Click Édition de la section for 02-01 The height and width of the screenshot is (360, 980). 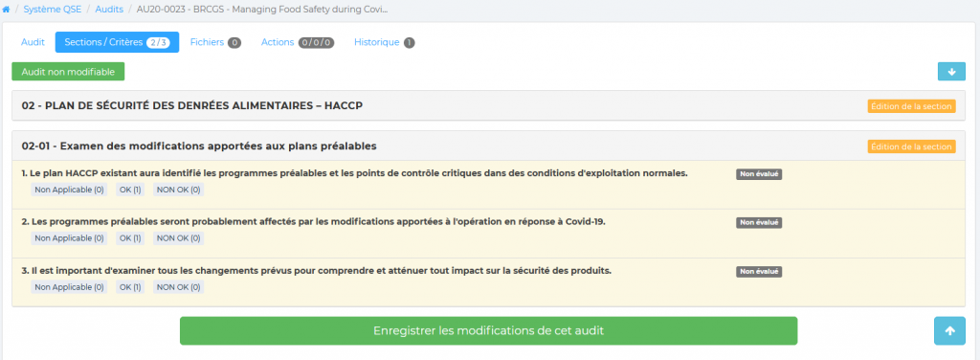click(x=911, y=146)
